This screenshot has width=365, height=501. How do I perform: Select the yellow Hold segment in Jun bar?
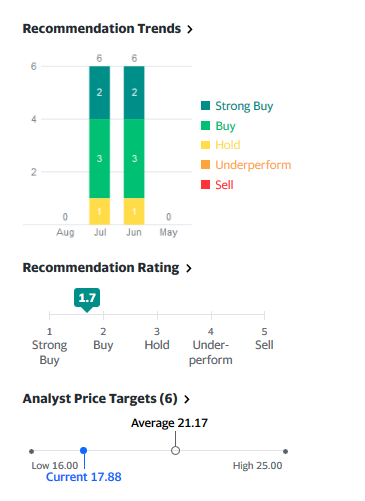click(x=134, y=211)
